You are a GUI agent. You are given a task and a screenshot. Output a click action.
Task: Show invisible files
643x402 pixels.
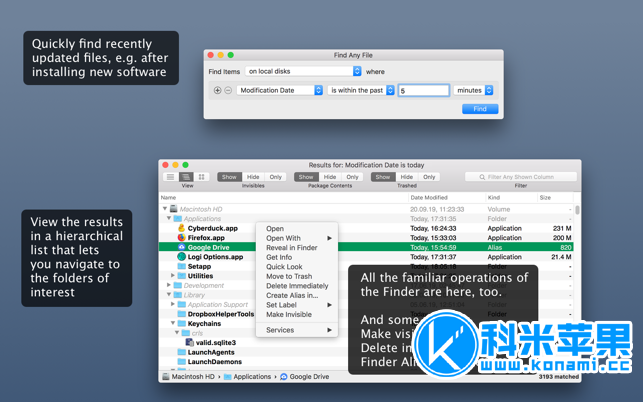(229, 177)
